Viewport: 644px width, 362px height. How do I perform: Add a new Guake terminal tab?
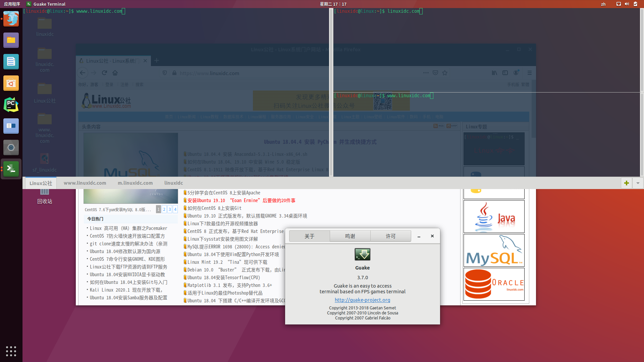tap(626, 183)
